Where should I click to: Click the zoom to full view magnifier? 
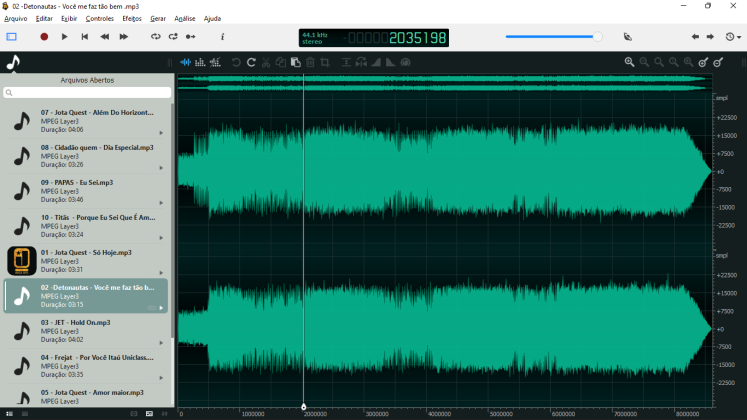pyautogui.click(x=659, y=62)
